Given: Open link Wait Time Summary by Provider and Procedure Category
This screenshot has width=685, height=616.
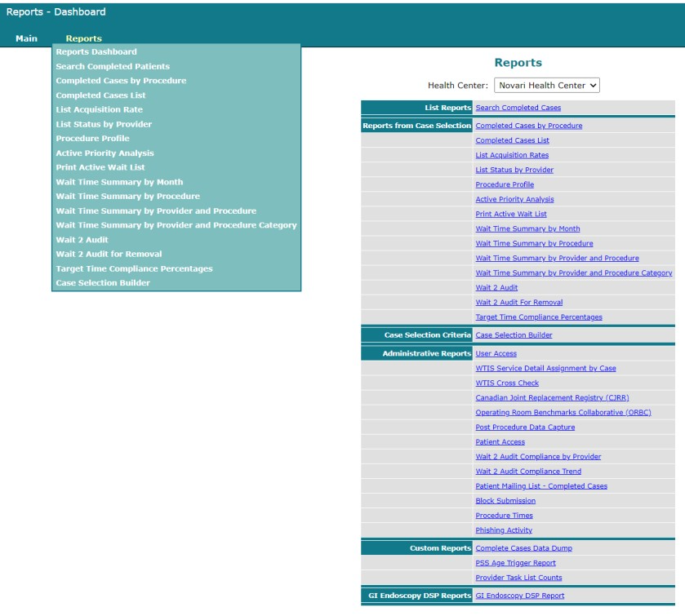Looking at the screenshot, I should [x=574, y=273].
